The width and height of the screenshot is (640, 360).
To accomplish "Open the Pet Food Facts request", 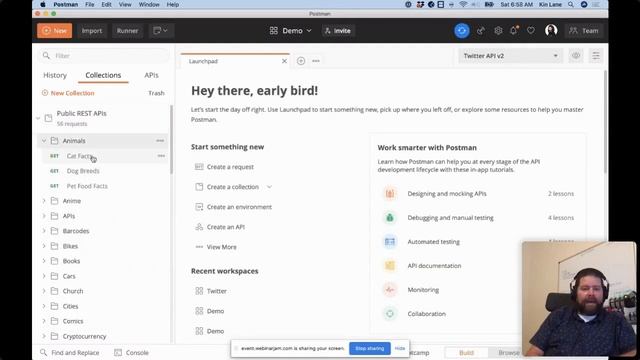I will coord(87,186).
